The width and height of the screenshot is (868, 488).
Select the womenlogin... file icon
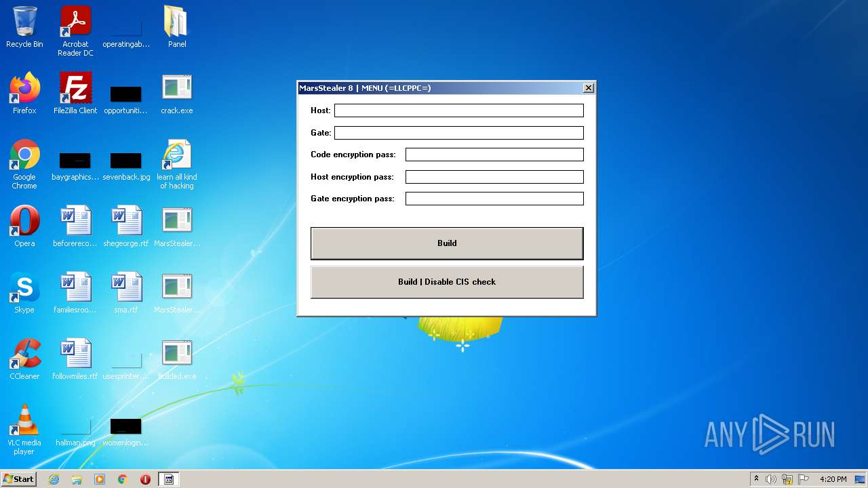(126, 432)
